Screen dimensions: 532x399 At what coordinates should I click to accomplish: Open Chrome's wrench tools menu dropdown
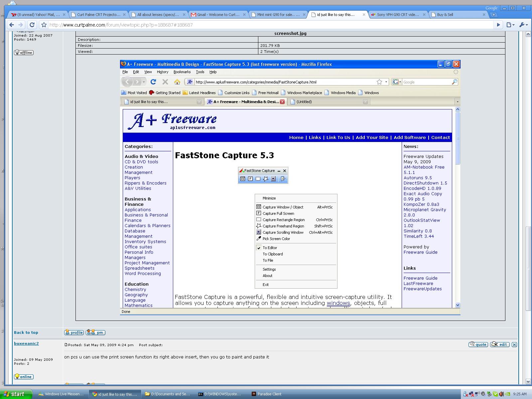point(523,25)
